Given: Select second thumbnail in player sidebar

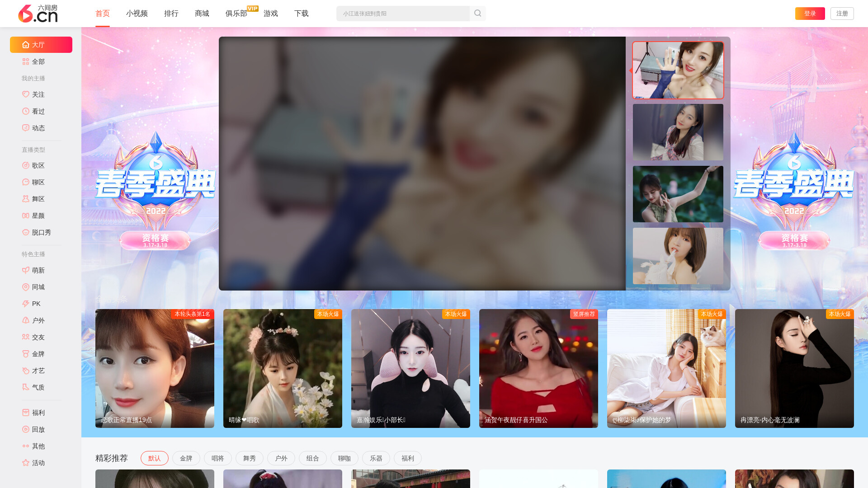Looking at the screenshot, I should [x=678, y=132].
